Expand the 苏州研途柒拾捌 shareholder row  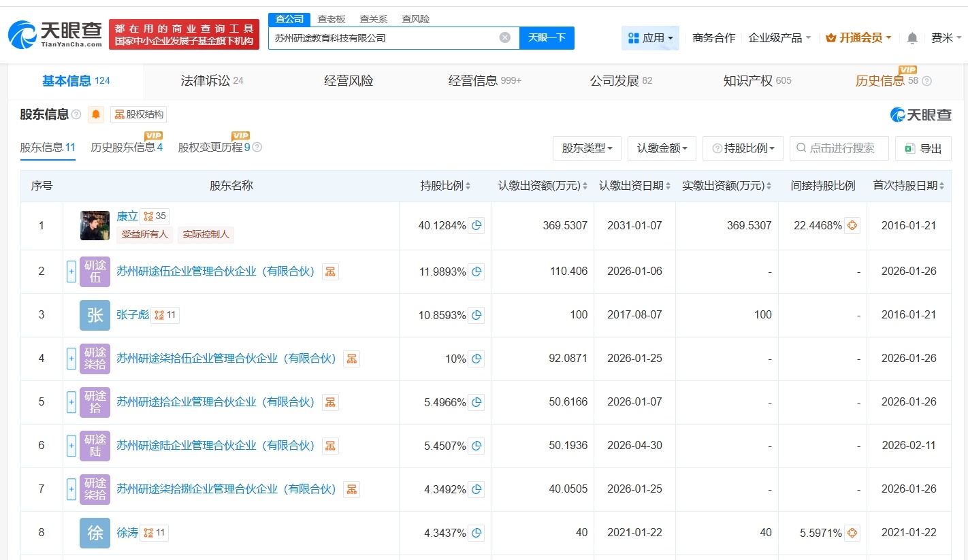tap(71, 489)
